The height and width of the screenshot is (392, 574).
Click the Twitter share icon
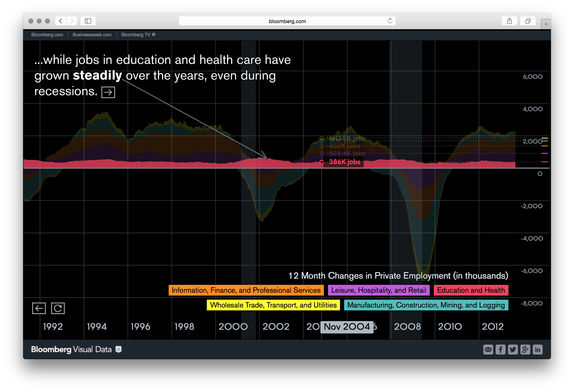point(513,349)
